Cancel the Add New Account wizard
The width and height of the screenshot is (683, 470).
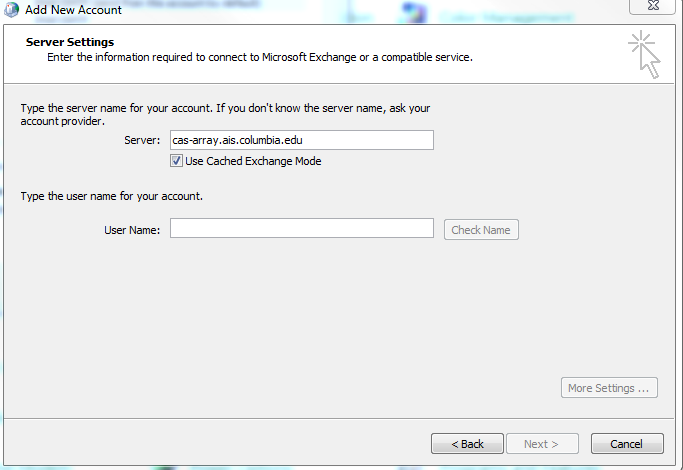point(627,444)
